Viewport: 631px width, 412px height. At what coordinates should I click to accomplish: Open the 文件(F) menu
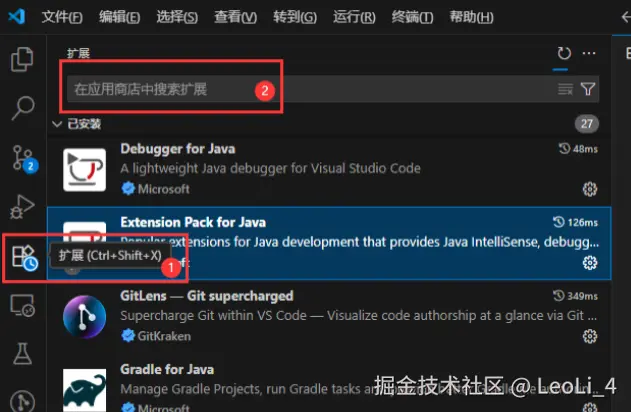tap(62, 17)
